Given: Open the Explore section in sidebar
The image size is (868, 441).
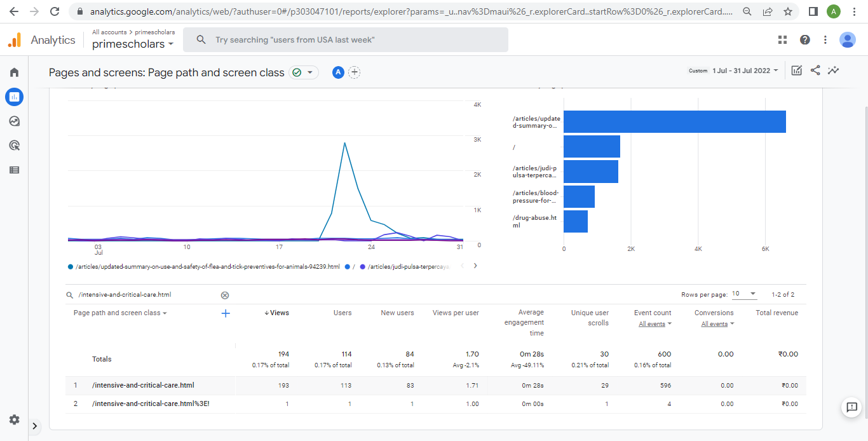Looking at the screenshot, I should (14, 121).
